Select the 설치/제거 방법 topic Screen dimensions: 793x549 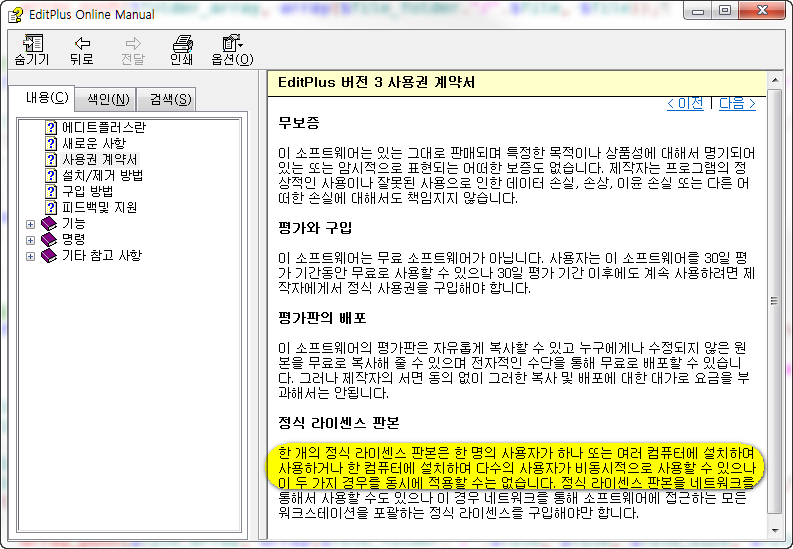(102, 175)
